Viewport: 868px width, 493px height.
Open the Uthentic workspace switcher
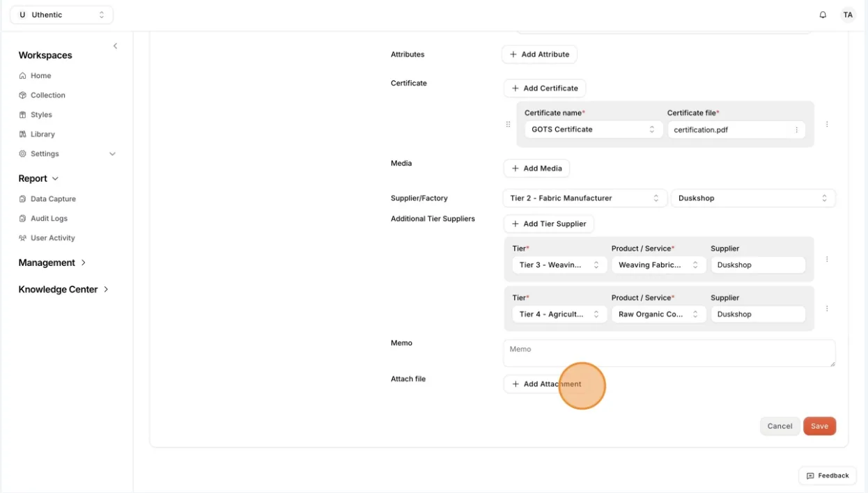(61, 15)
